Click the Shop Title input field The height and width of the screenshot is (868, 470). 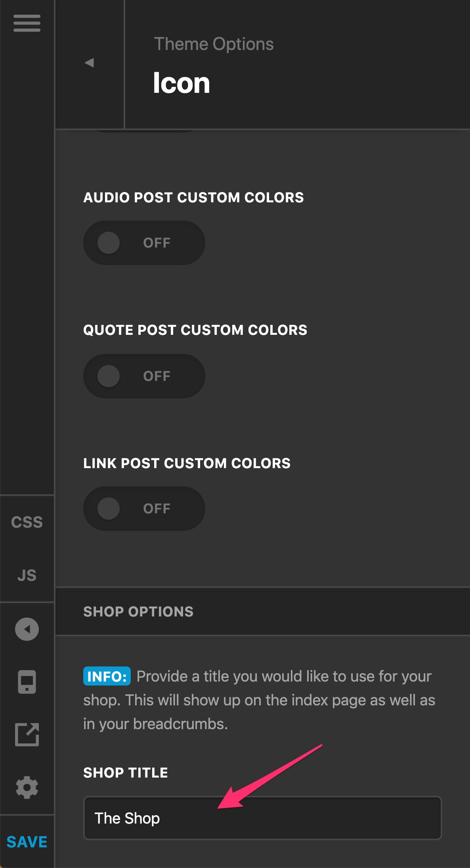tap(263, 818)
